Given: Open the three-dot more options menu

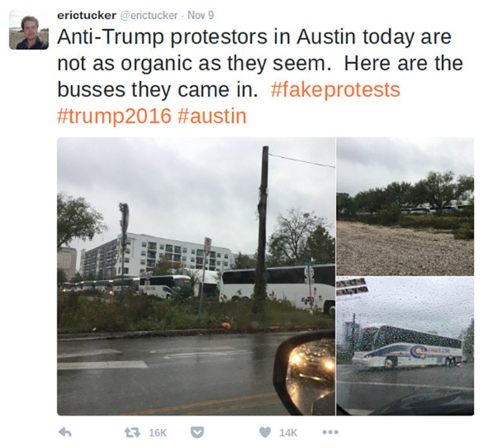Looking at the screenshot, I should tap(330, 433).
